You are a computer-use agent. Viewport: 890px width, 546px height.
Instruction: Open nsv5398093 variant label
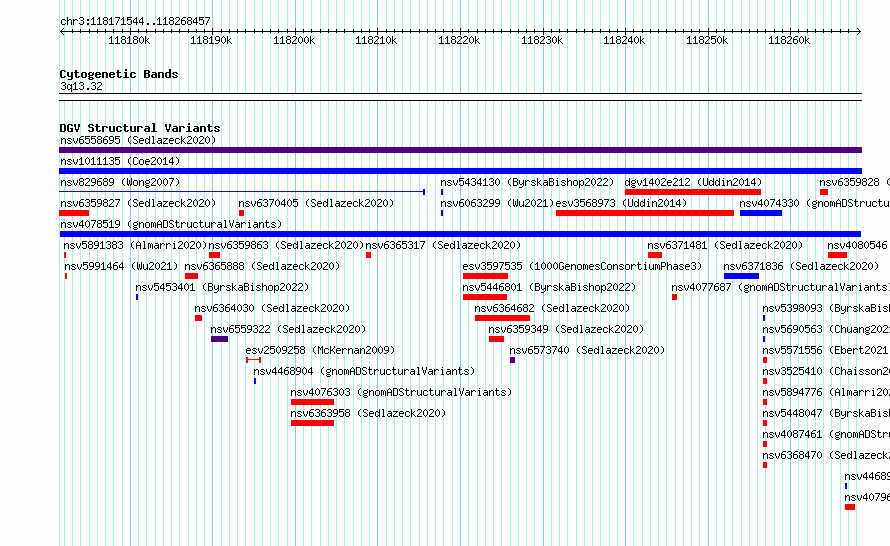click(826, 308)
